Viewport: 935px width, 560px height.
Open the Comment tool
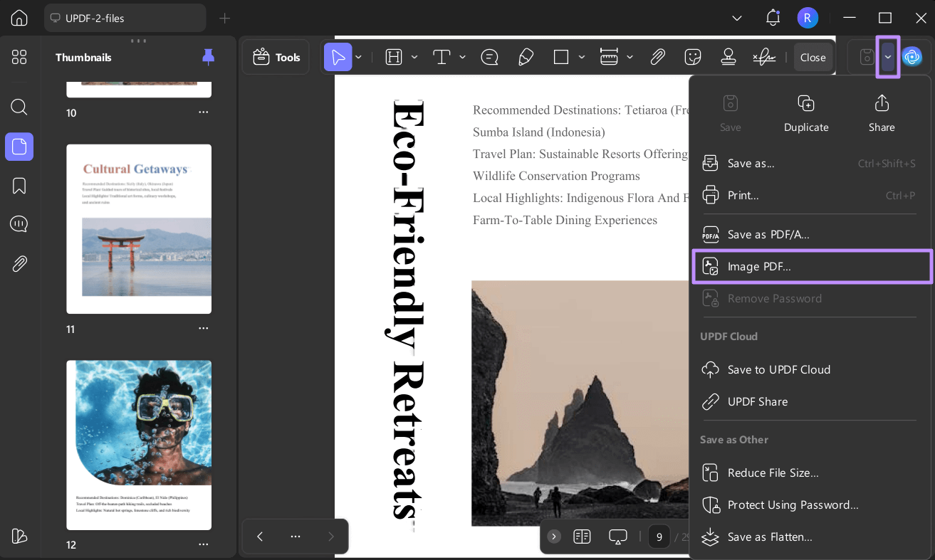click(x=489, y=57)
